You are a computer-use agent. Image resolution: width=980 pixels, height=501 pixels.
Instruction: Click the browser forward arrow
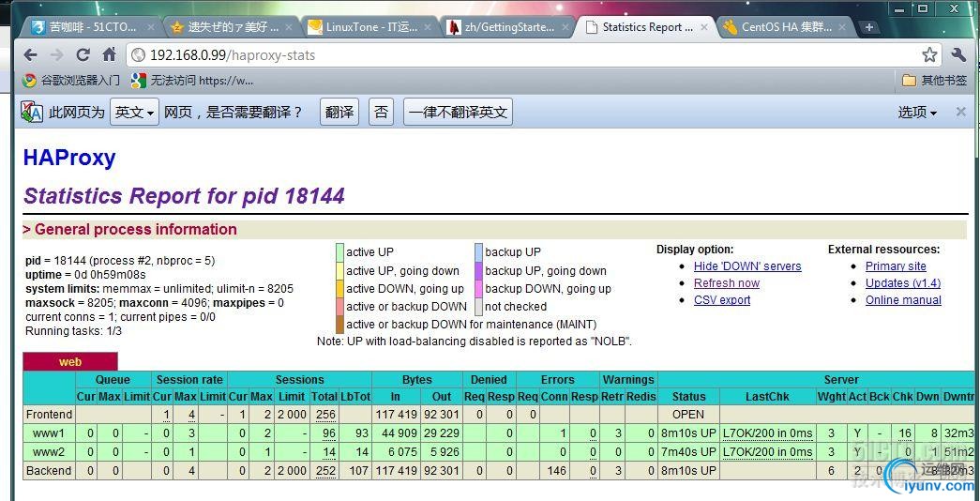[x=57, y=55]
